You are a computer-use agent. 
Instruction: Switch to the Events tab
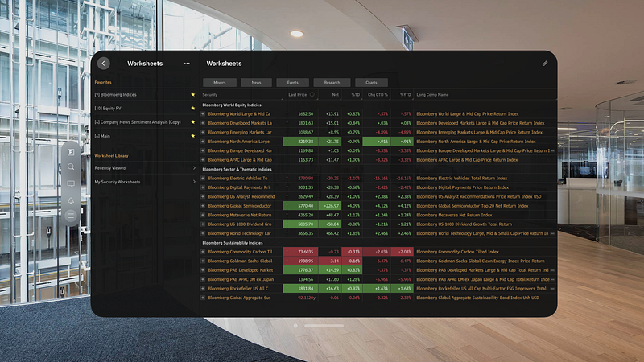(x=292, y=83)
